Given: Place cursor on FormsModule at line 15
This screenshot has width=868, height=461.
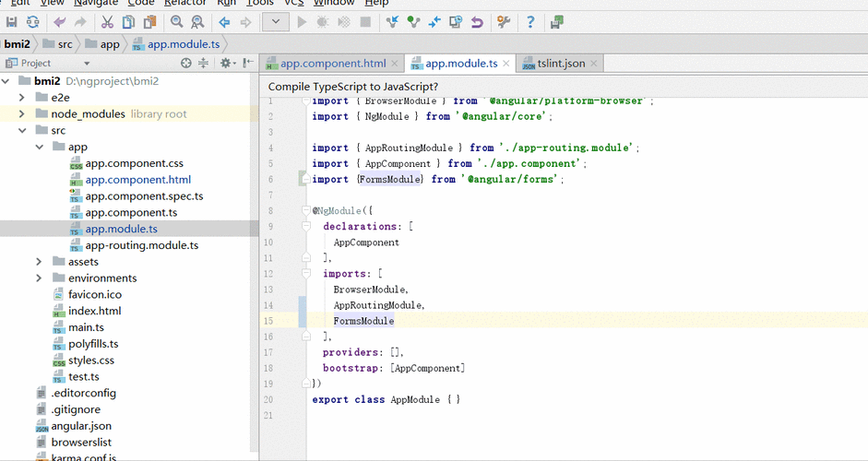Looking at the screenshot, I should (363, 321).
